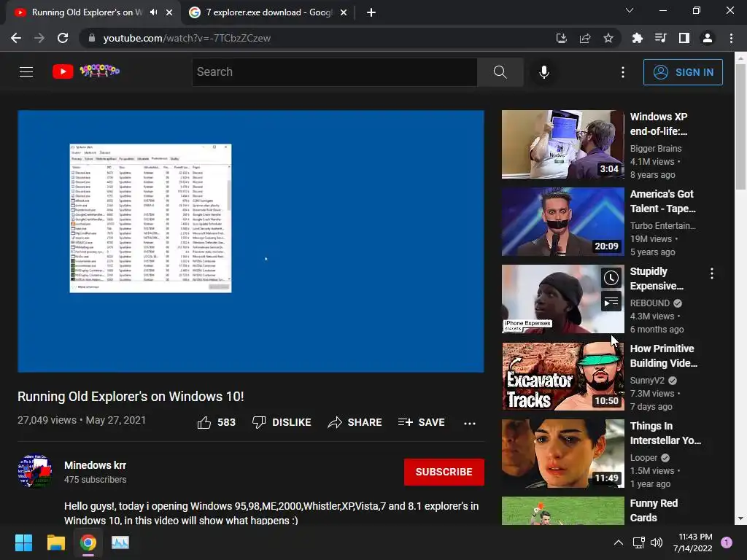
Task: Open the taskbar clock and date
Action: click(692, 542)
